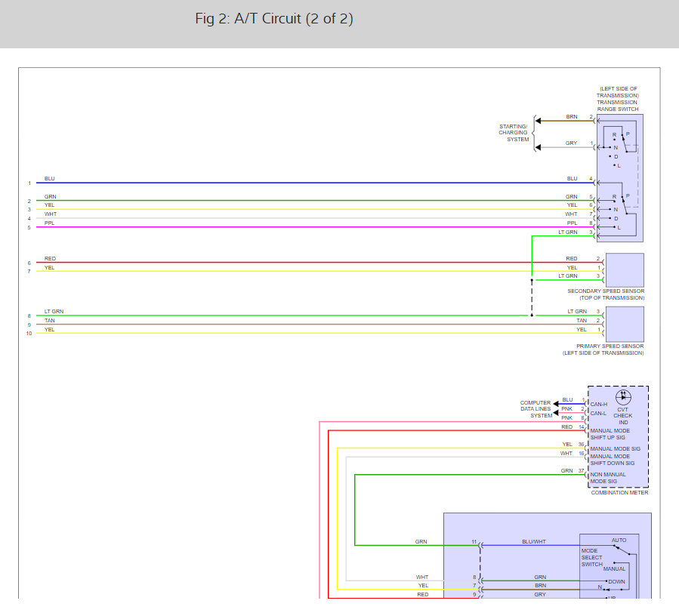Click "(LEFT SIDE OF TRANSMISSION)" text above range switch
The width and height of the screenshot is (679, 616).
[618, 92]
